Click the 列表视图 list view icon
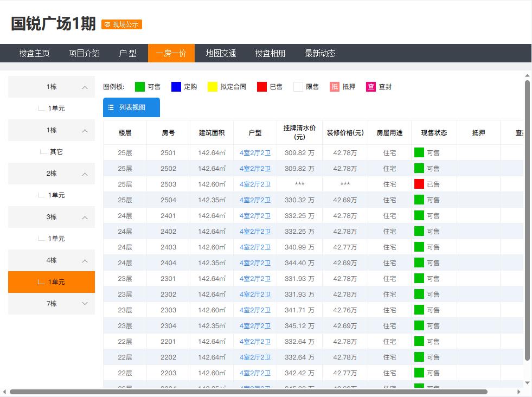 pyautogui.click(x=112, y=107)
